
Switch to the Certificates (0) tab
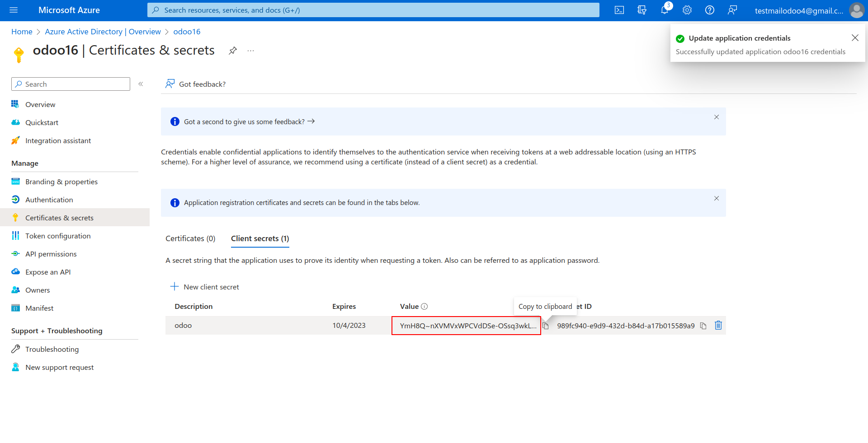click(x=190, y=238)
